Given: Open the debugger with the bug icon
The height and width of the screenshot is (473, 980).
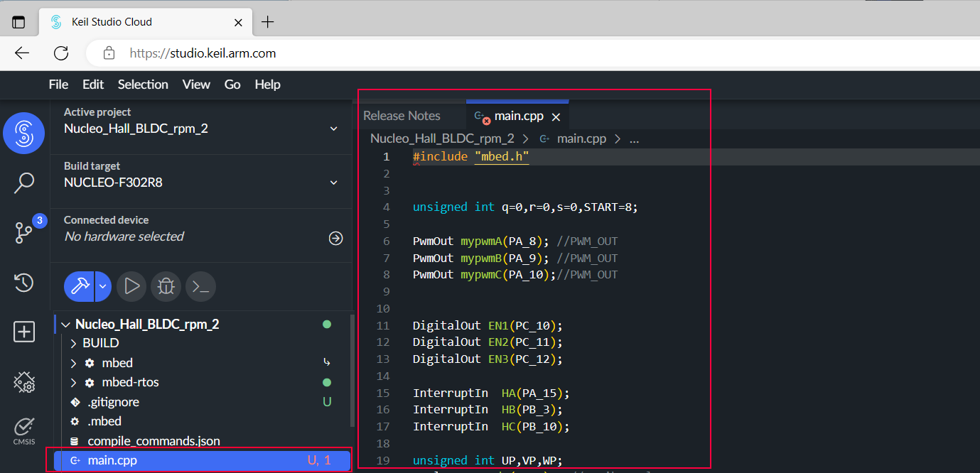Looking at the screenshot, I should point(166,286).
